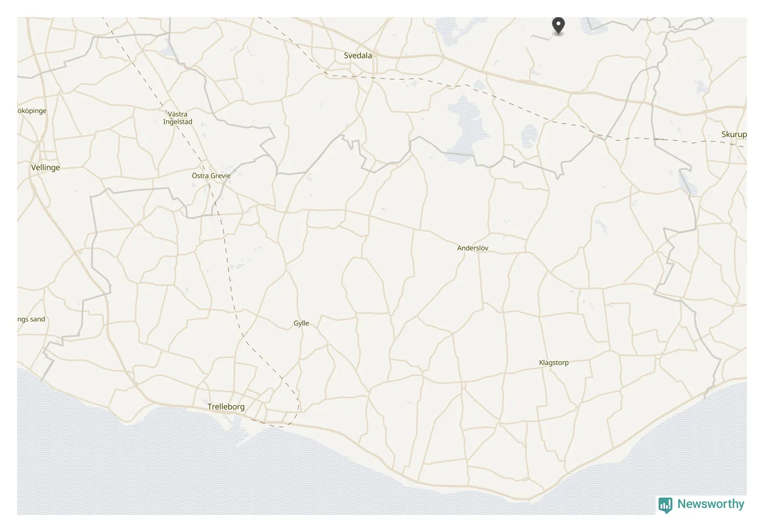764x532 pixels.
Task: Select the Västra Ingelstad label
Action: (177, 118)
